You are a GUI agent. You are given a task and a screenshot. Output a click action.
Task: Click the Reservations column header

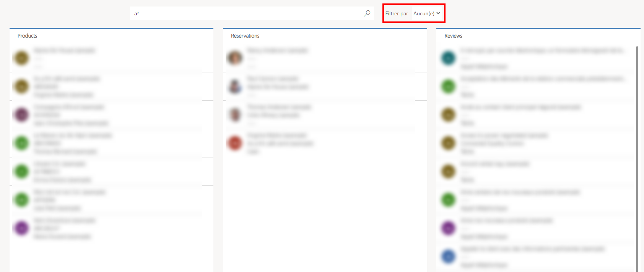[245, 36]
